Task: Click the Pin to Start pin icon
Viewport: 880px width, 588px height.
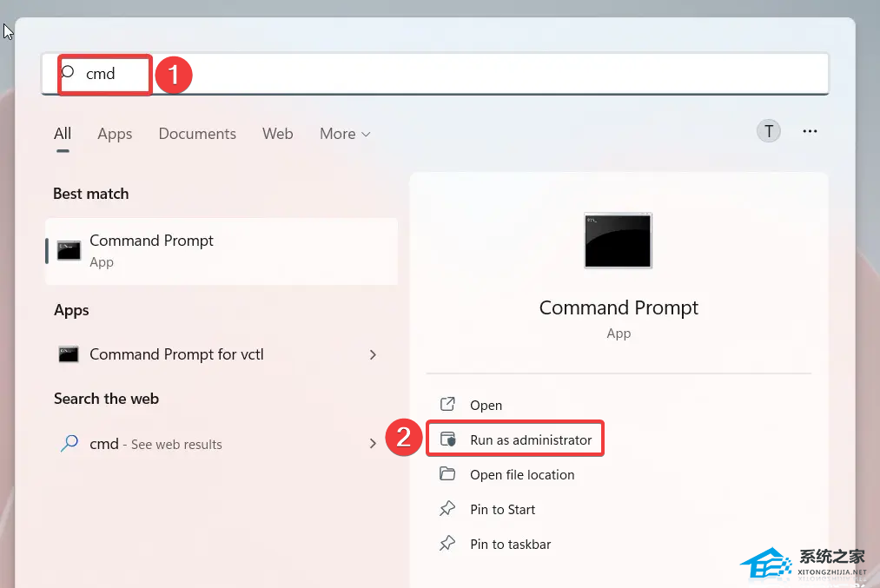Action: 447,509
